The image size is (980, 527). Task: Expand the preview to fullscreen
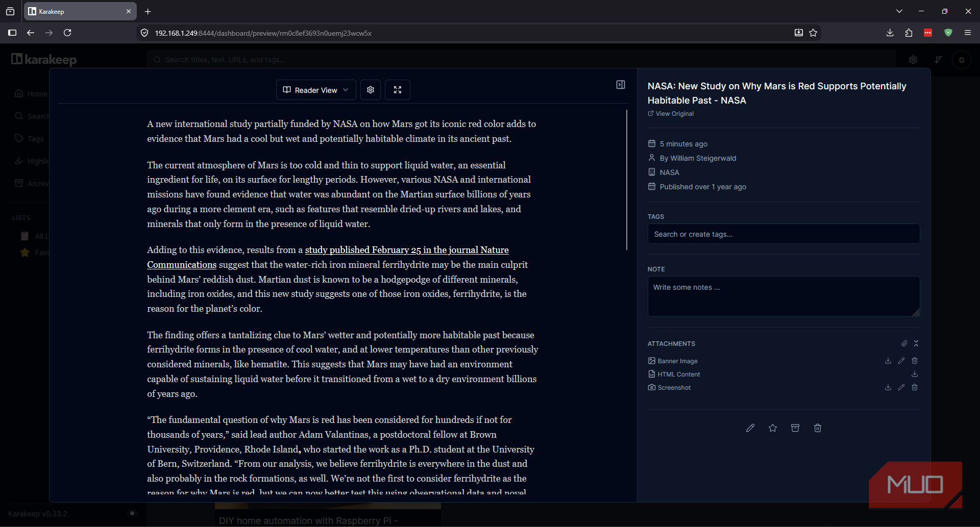point(398,90)
